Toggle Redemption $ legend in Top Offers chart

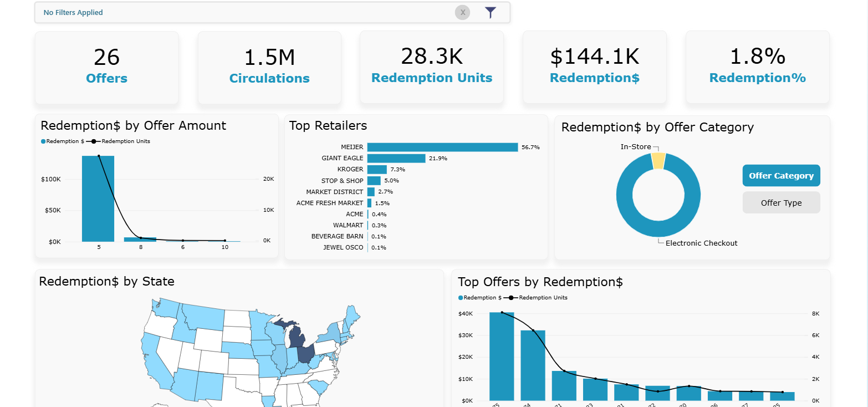(x=480, y=298)
